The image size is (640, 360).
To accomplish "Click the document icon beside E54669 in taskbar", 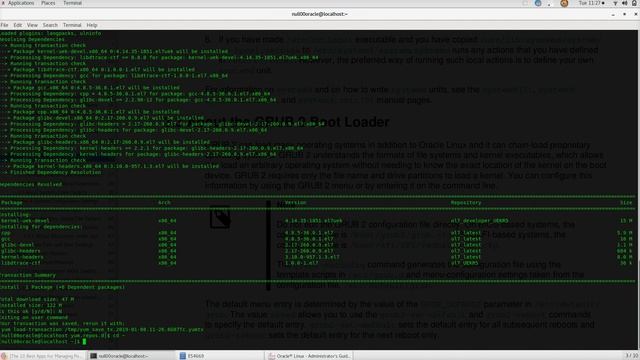I will coord(182,356).
